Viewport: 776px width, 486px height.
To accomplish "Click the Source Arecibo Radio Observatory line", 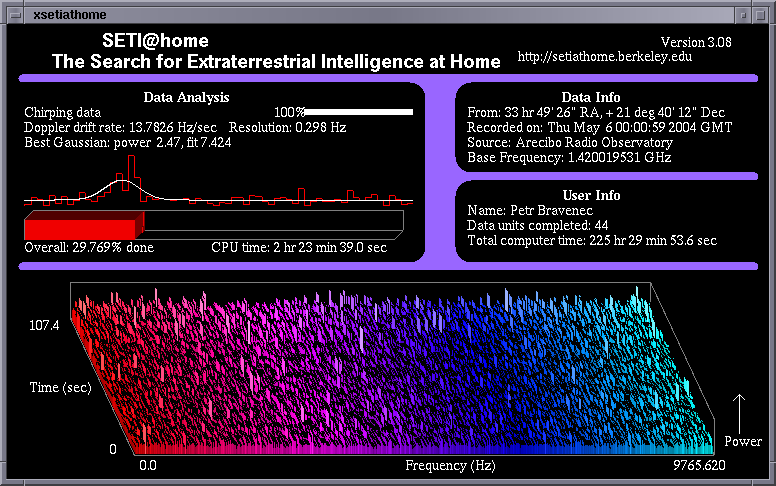I will click(x=570, y=143).
